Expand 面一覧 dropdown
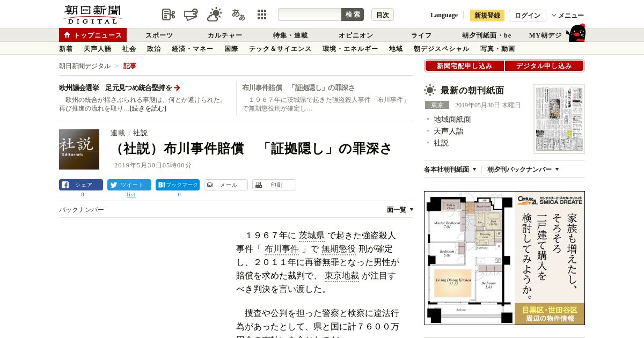 click(x=400, y=210)
